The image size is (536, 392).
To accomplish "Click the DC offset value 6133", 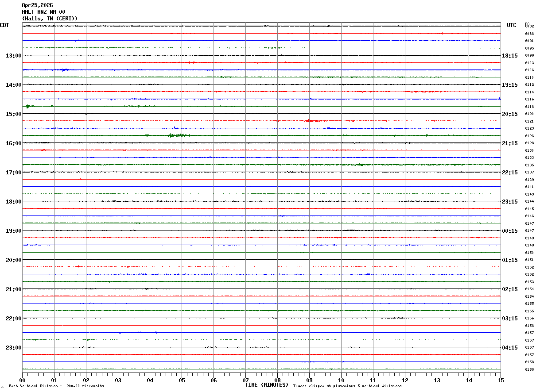I will click(x=529, y=158).
